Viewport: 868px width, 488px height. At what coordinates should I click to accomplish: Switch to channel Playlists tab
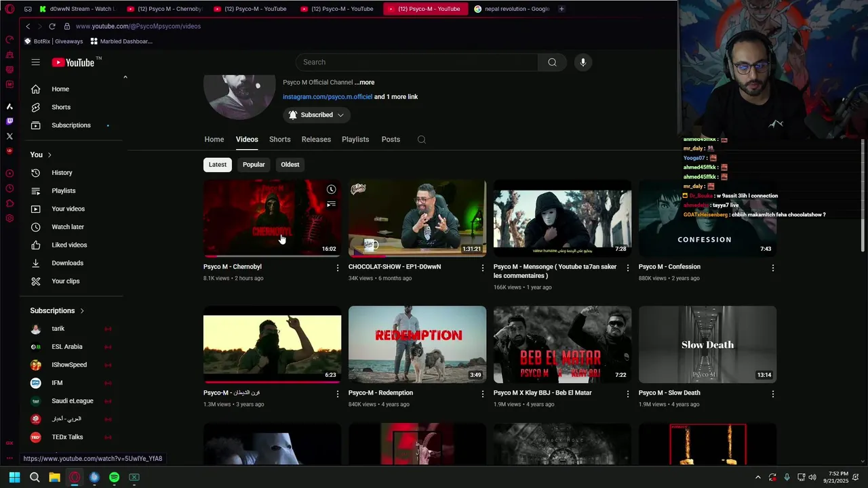355,140
